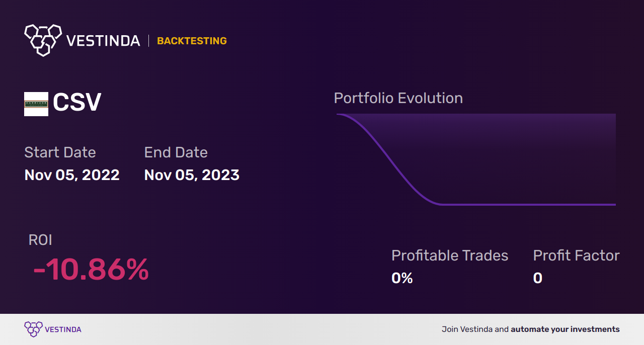Select the Nov 05, 2023 end date value
Viewport: 644px width, 345px height.
pyautogui.click(x=192, y=175)
